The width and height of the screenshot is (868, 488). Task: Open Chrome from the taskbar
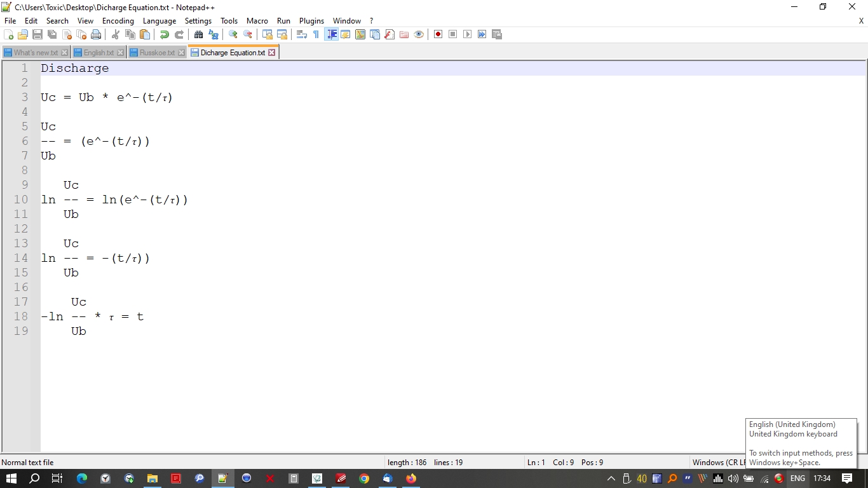pos(364,478)
